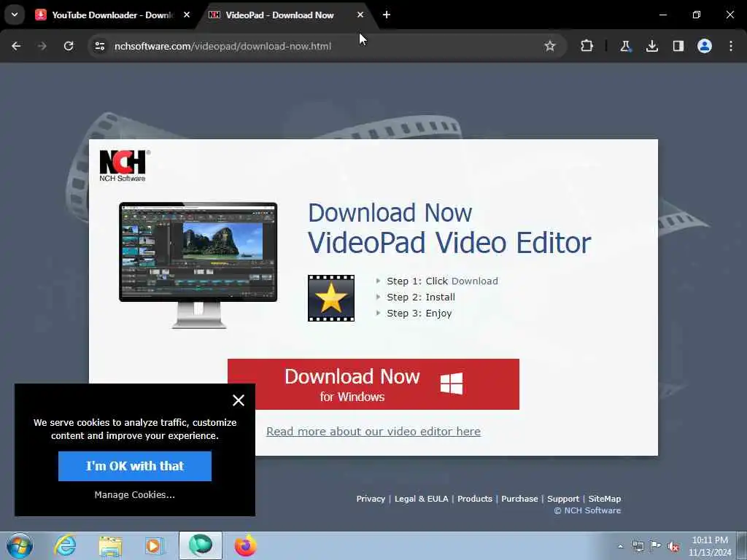The image size is (747, 560).
Task: Open the Purchase footer link
Action: point(519,499)
